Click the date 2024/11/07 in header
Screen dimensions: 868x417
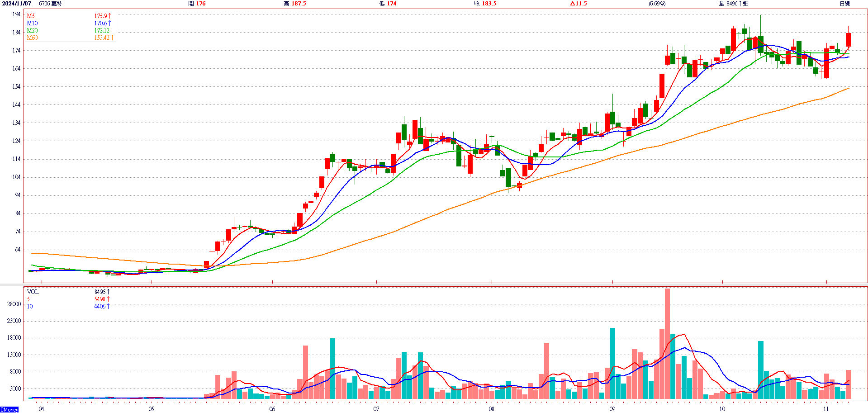[x=17, y=4]
